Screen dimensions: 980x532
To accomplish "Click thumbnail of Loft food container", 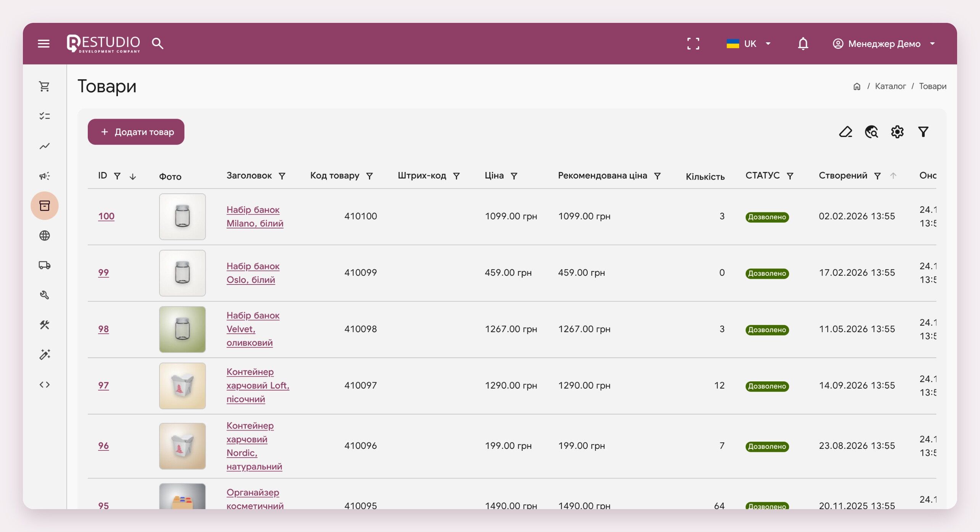I will (182, 386).
